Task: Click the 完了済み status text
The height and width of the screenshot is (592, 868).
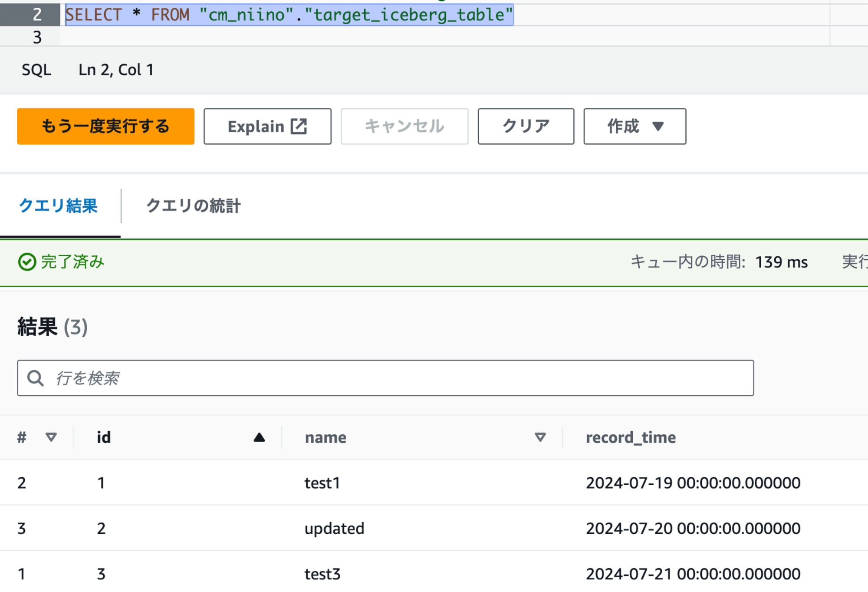Action: pos(72,262)
